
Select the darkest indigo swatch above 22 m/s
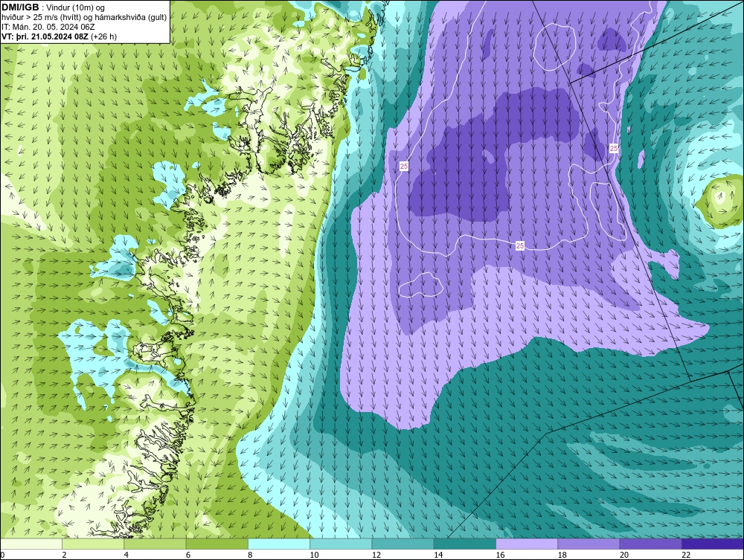713,544
